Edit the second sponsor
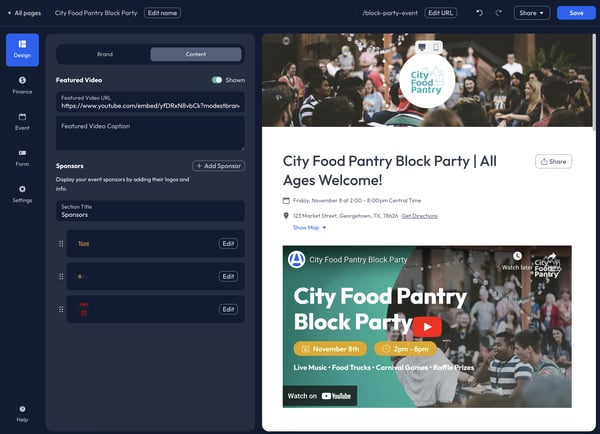Screen dimensions: 600x434 coord(228,276)
